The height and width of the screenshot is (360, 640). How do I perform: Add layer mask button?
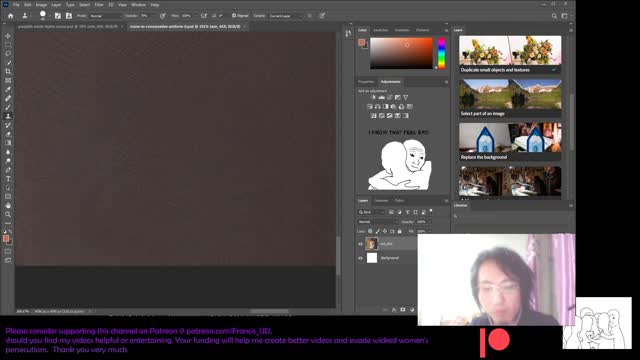point(403,310)
